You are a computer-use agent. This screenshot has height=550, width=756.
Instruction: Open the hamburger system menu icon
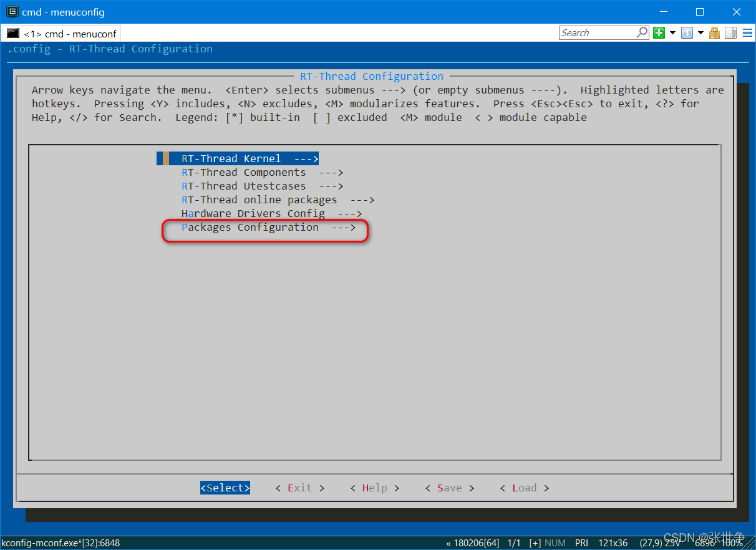(x=747, y=32)
